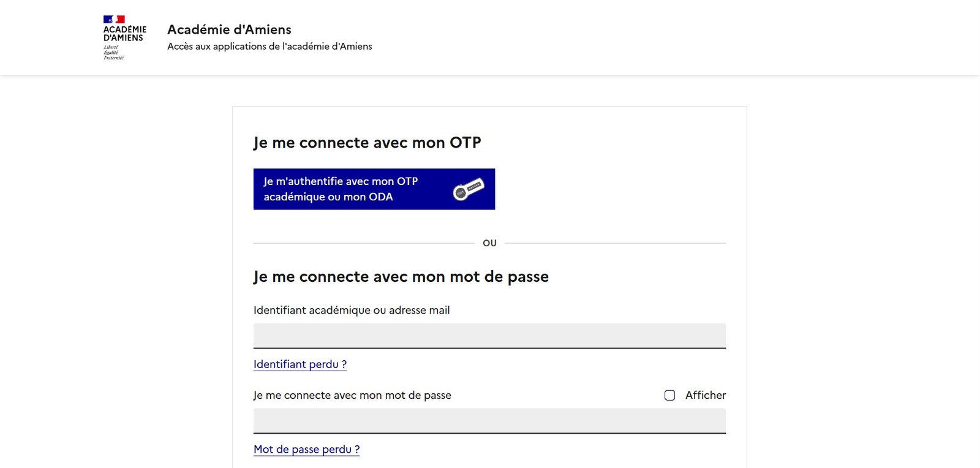
Task: Click the bold "mot de passe" section heading
Action: pos(401,277)
